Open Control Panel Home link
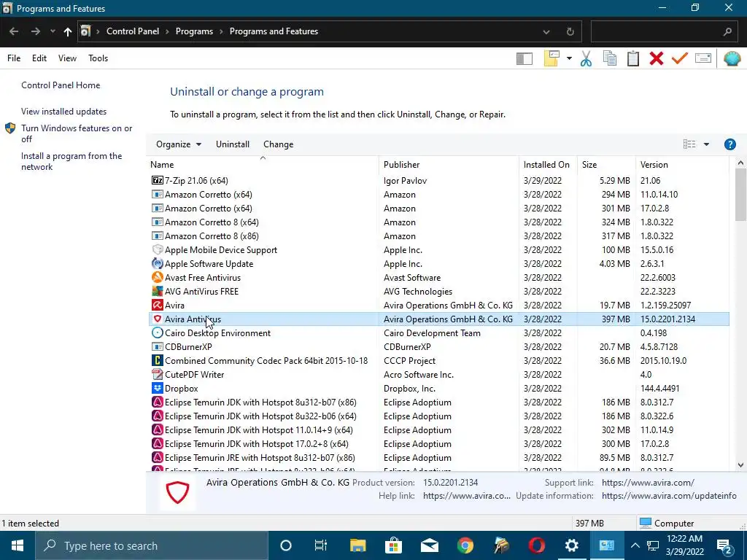This screenshot has width=747, height=560. (61, 85)
